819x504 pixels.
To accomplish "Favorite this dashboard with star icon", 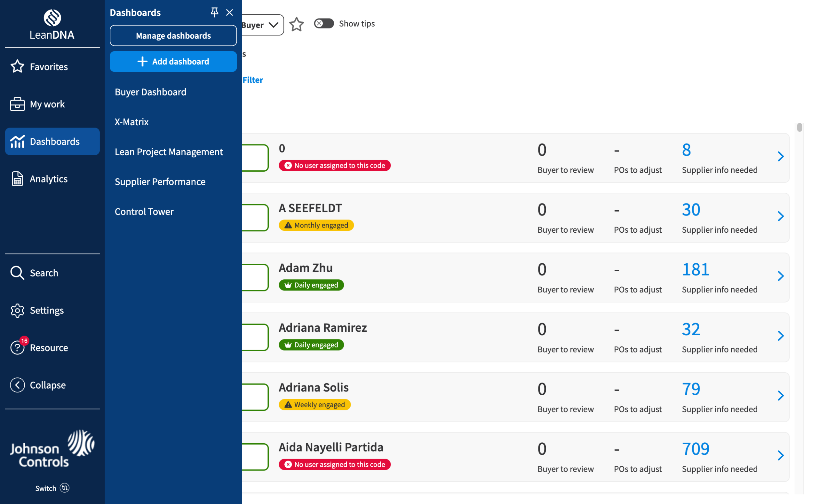I will [x=296, y=24].
